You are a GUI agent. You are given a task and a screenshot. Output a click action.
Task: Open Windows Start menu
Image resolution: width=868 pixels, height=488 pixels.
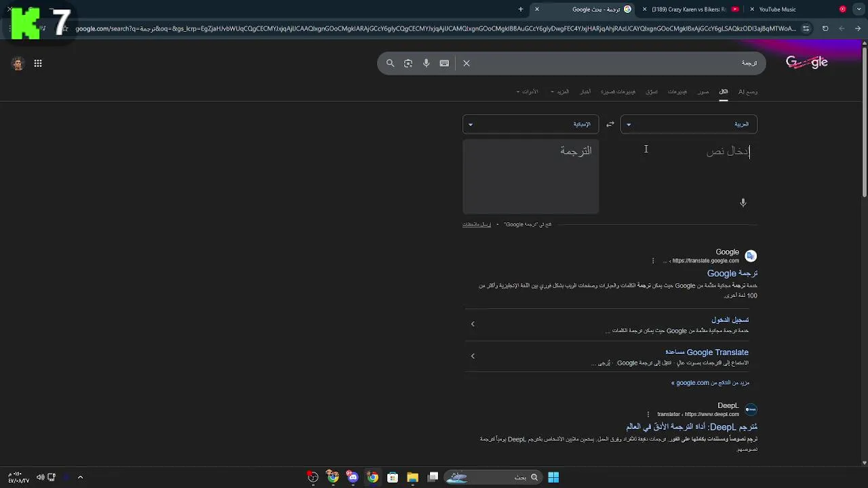553,477
